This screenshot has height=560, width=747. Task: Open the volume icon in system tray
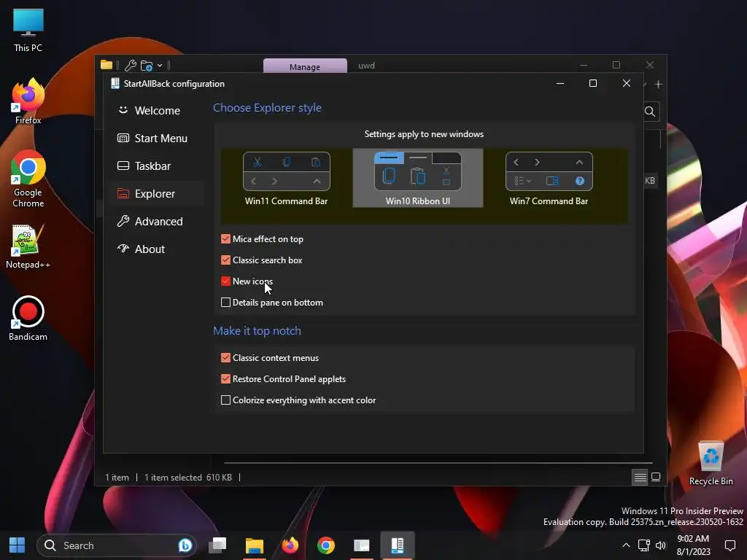pos(661,545)
